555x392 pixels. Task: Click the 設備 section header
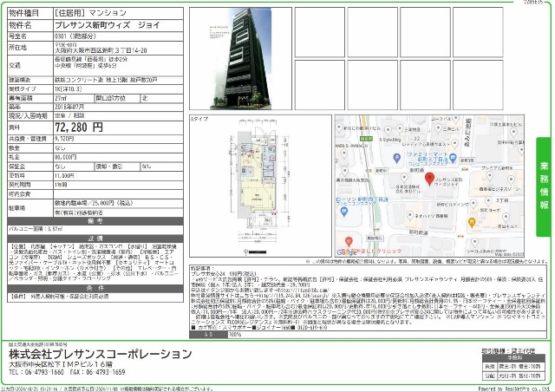pyautogui.click(x=95, y=238)
